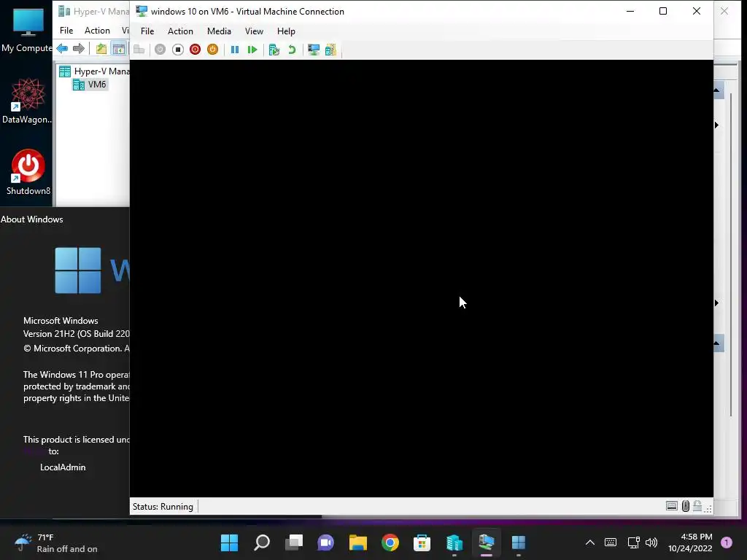This screenshot has height=560, width=747.
Task: Toggle Show/Hide Console Tree icon
Action: click(119, 49)
